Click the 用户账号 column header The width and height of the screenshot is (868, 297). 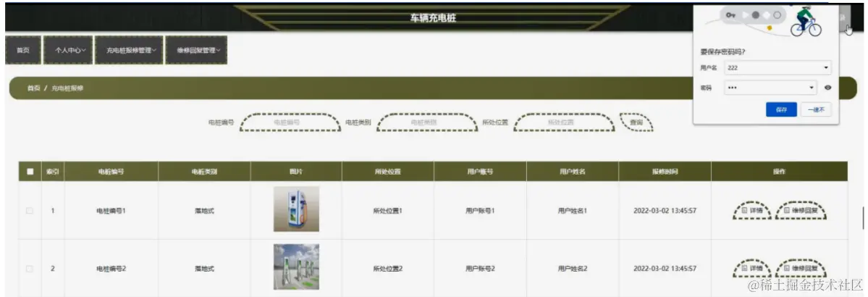480,172
